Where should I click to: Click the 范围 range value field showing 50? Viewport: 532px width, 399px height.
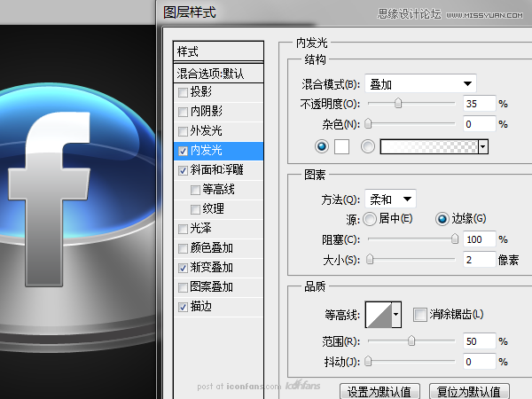(x=479, y=341)
